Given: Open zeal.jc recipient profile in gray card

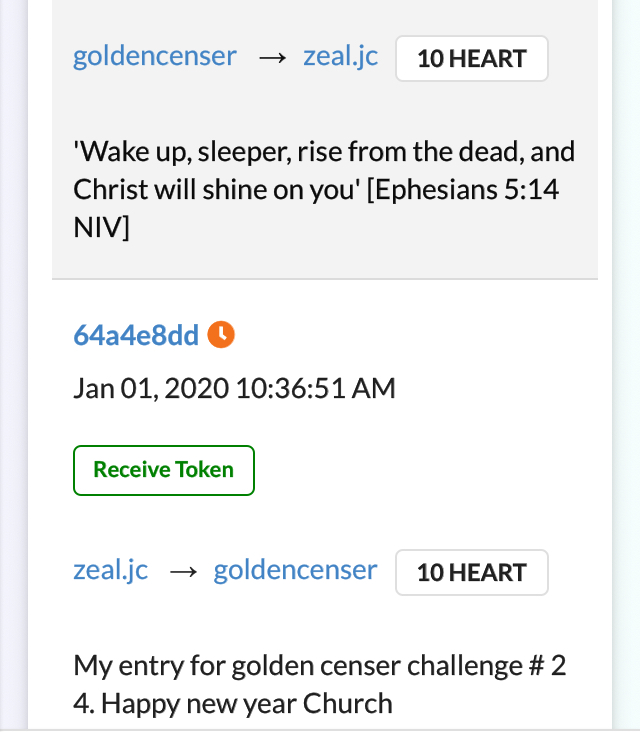Looking at the screenshot, I should pyautogui.click(x=340, y=56).
